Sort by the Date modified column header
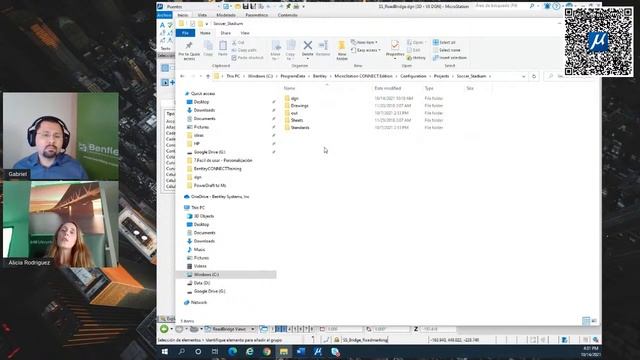This screenshot has height=360, width=640. point(387,88)
